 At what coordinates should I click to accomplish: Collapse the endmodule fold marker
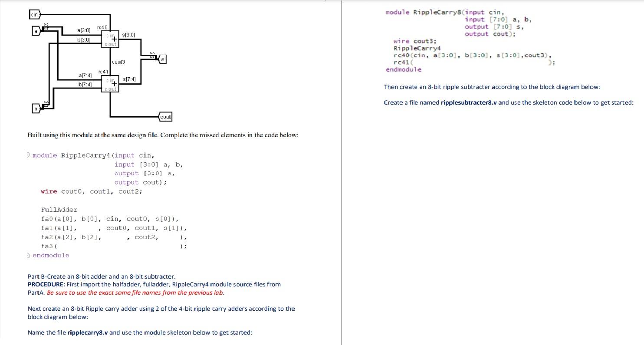point(29,255)
